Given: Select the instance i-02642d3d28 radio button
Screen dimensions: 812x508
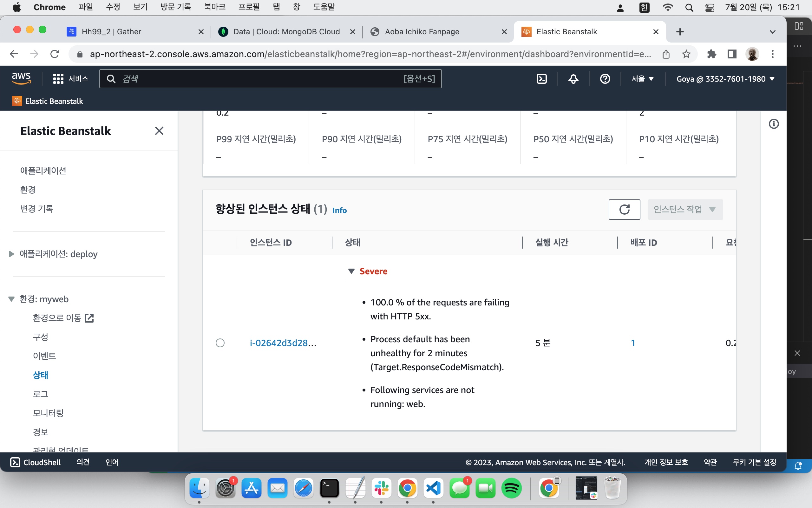Looking at the screenshot, I should click(x=220, y=343).
